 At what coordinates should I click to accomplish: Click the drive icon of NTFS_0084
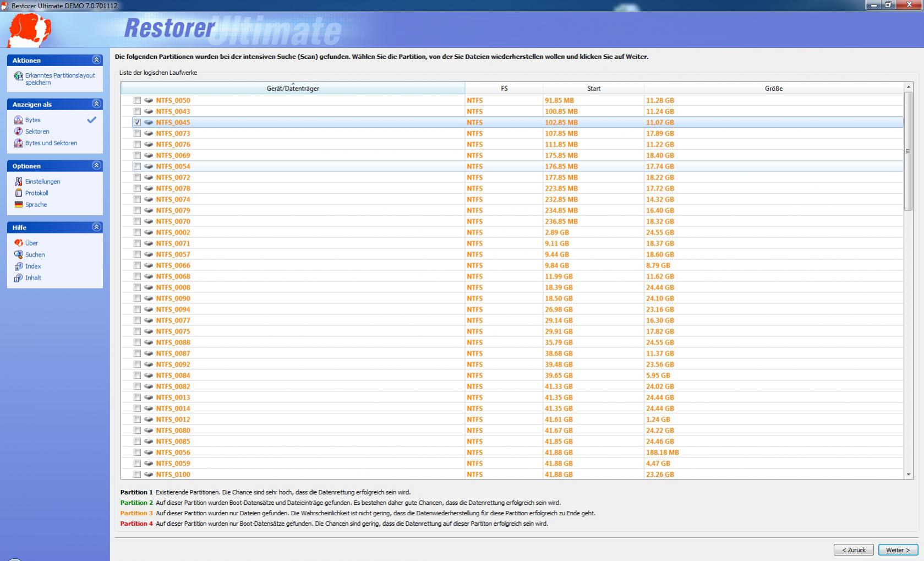pos(149,375)
